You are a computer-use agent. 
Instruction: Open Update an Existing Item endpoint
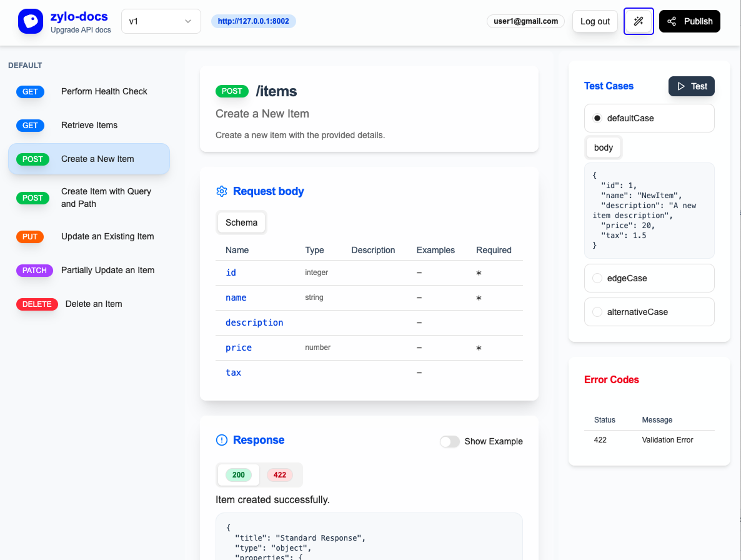pyautogui.click(x=89, y=236)
